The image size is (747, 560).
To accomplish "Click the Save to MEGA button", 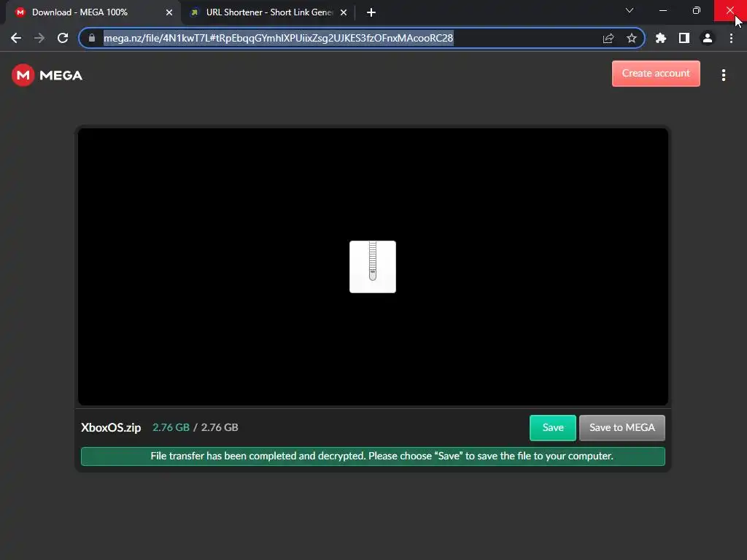I will (622, 427).
